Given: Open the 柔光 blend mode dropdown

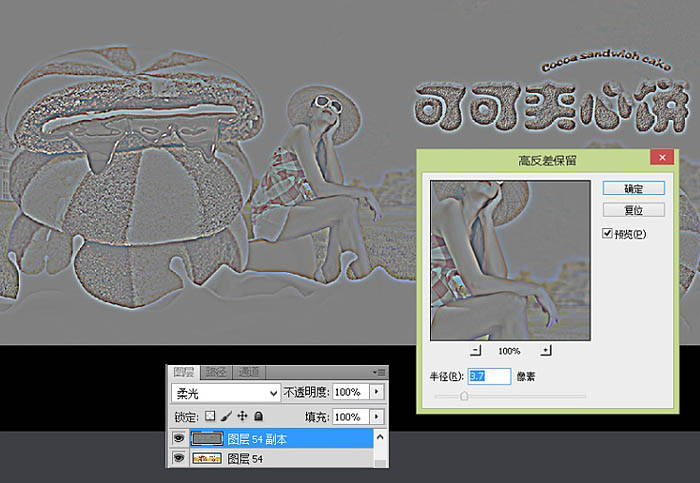Looking at the screenshot, I should tap(225, 393).
